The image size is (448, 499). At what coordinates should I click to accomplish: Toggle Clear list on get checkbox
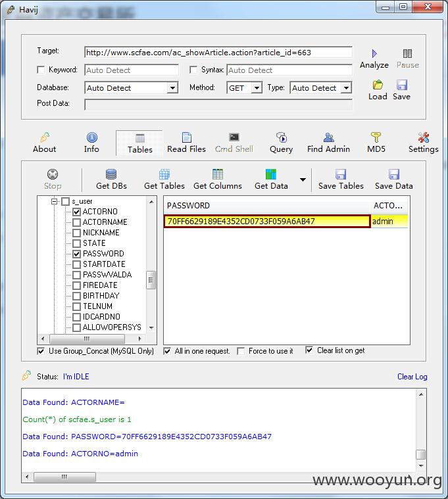(x=309, y=350)
